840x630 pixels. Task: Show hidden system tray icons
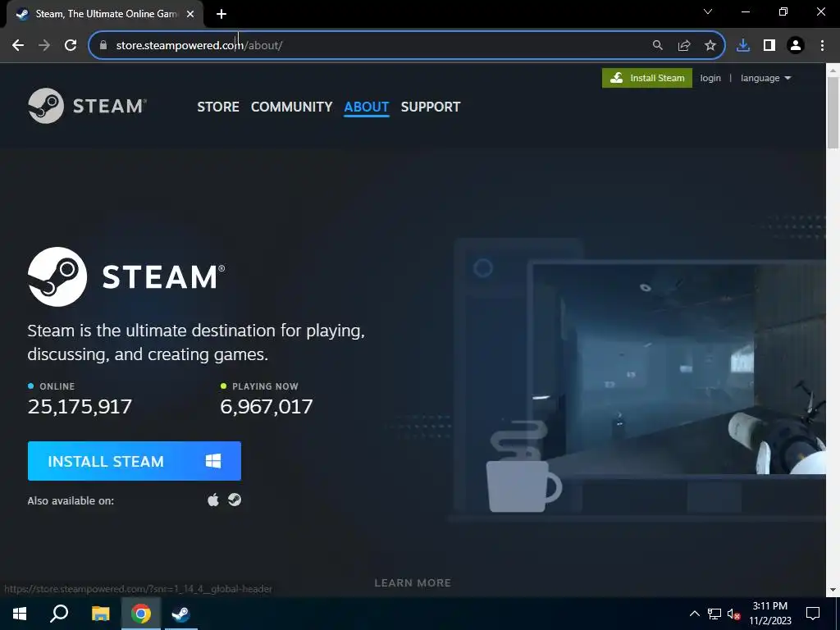pyautogui.click(x=694, y=614)
